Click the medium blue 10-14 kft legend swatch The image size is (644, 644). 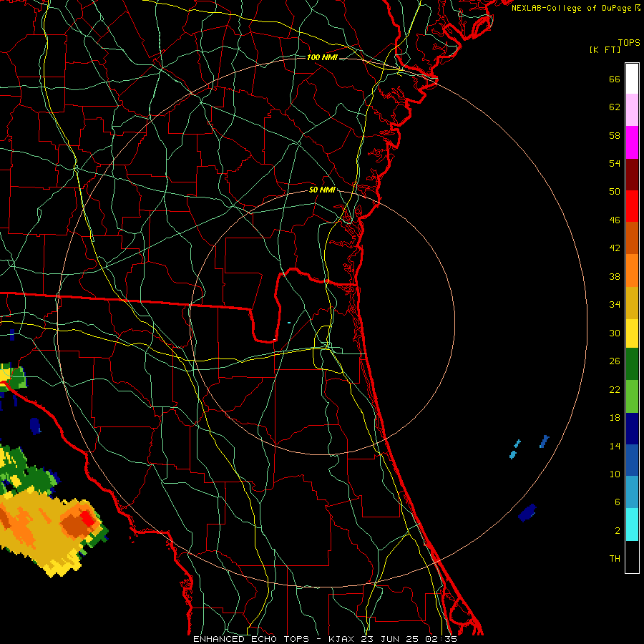[x=632, y=460]
